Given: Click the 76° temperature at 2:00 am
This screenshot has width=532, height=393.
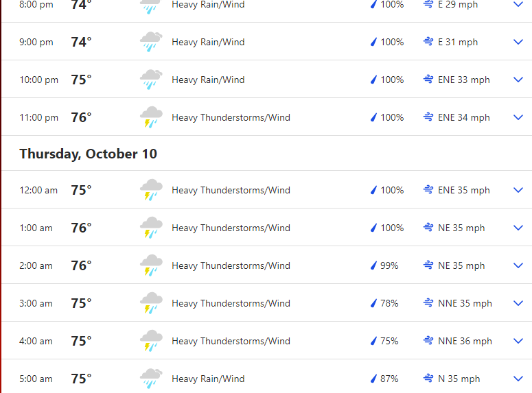Looking at the screenshot, I should [x=81, y=265].
